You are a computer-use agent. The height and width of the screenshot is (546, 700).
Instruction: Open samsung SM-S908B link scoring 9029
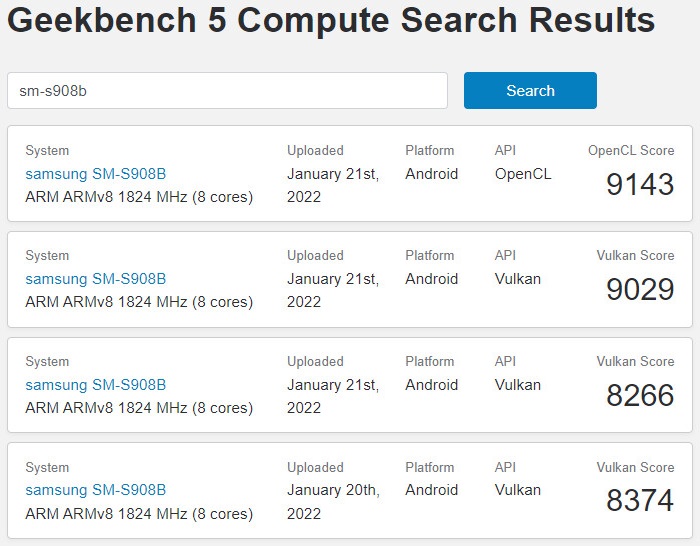point(96,279)
